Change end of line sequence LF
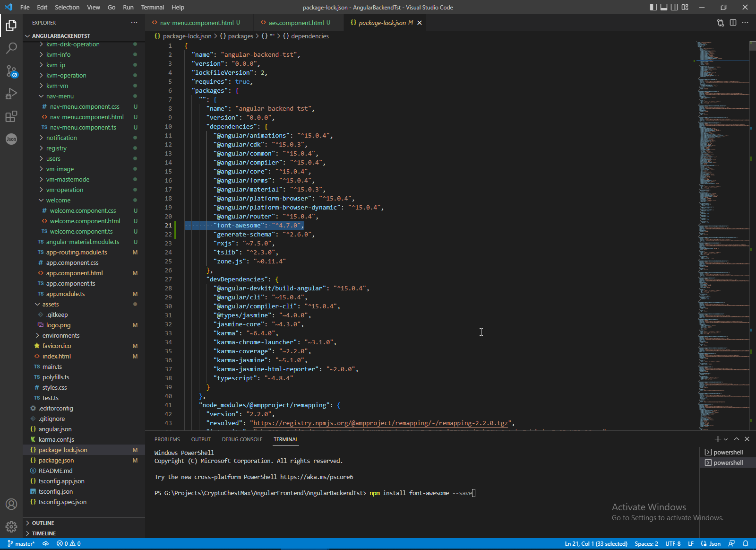This screenshot has height=550, width=756. (x=691, y=544)
